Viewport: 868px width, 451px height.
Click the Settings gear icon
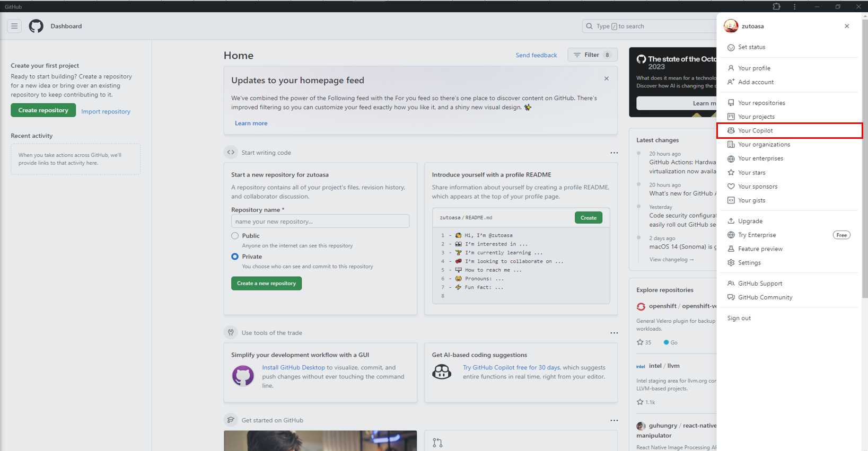click(731, 263)
